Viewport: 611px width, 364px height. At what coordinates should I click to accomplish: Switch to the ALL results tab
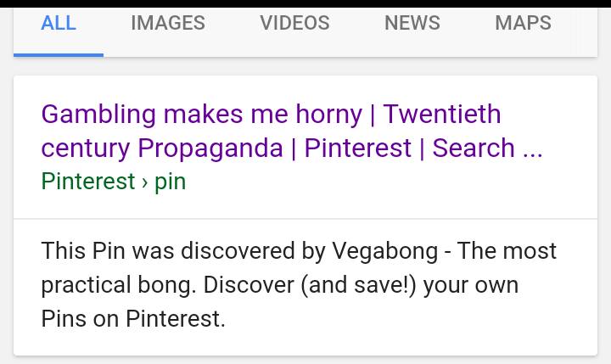pos(59,24)
